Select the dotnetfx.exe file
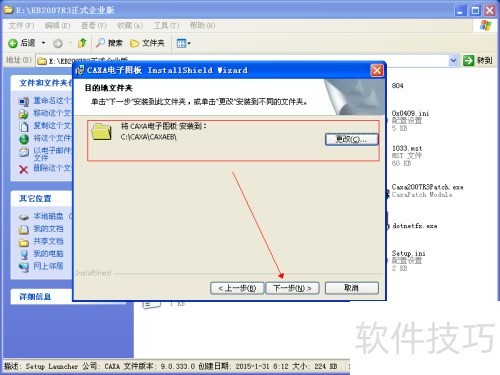 pyautogui.click(x=414, y=226)
